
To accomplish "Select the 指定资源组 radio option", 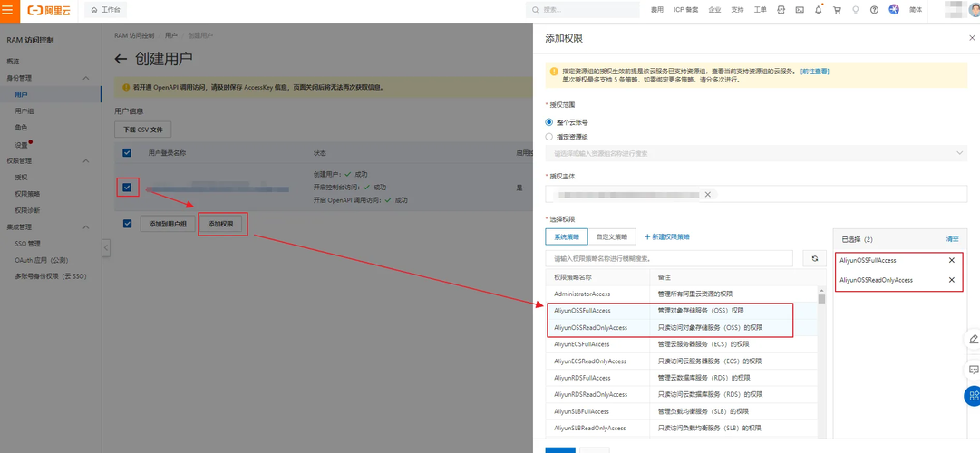I will (549, 137).
